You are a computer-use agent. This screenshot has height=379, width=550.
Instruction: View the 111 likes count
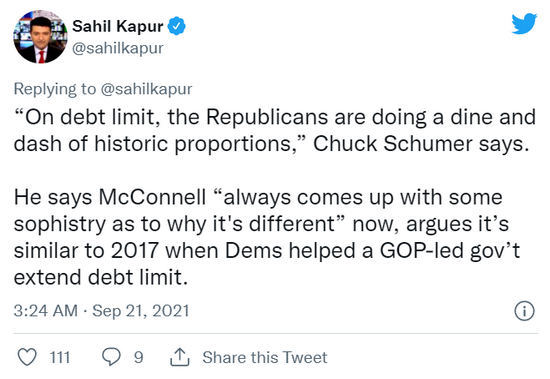coord(60,357)
